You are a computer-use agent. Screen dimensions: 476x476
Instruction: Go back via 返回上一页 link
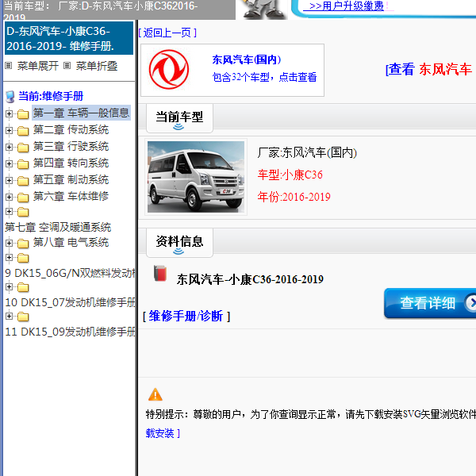[167, 33]
